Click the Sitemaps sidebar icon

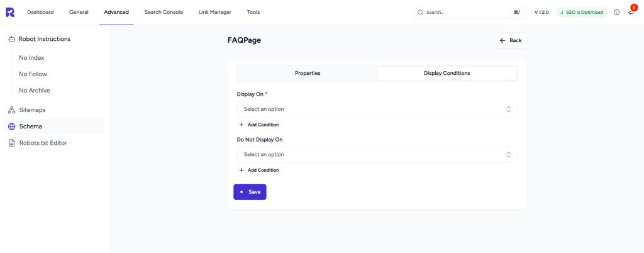pos(12,110)
